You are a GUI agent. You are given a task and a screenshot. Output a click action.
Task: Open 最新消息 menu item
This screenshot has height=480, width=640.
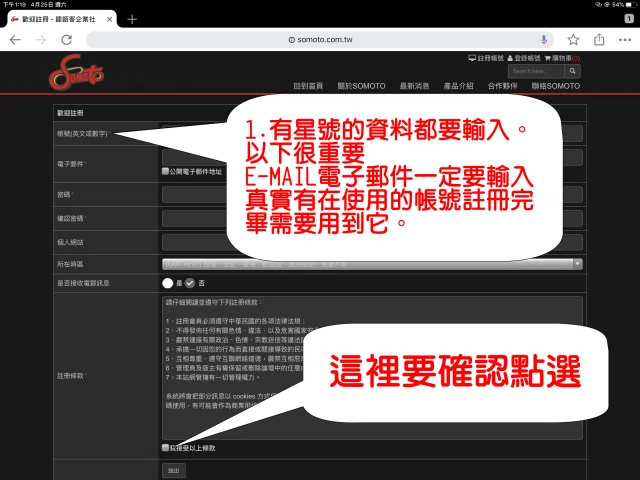414,86
